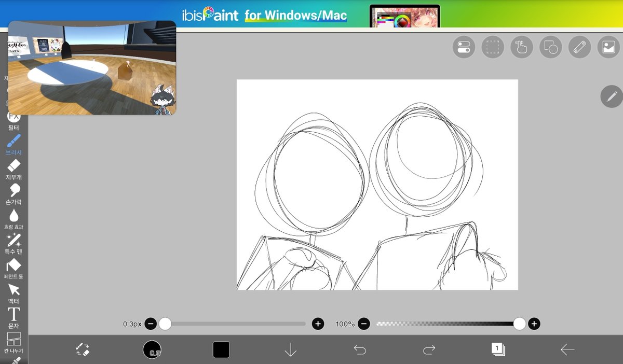Screen dimensions: 623x364
Task: Click the down arrow hide-toolbar button
Action: click(x=291, y=349)
